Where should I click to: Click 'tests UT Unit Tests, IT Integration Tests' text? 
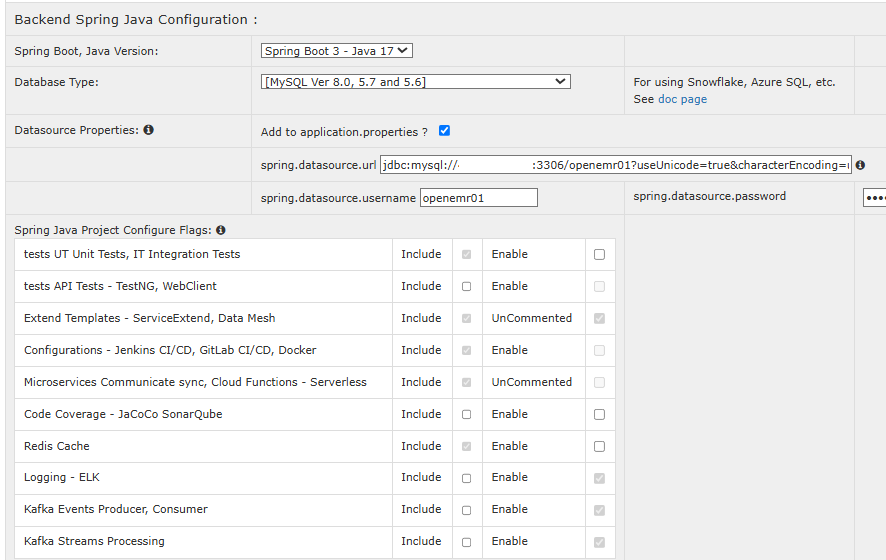point(132,254)
